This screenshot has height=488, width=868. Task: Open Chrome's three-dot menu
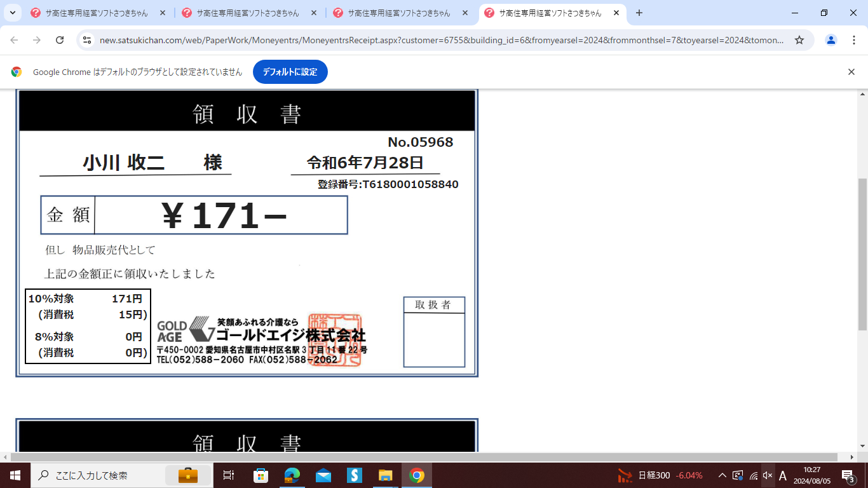coord(853,40)
